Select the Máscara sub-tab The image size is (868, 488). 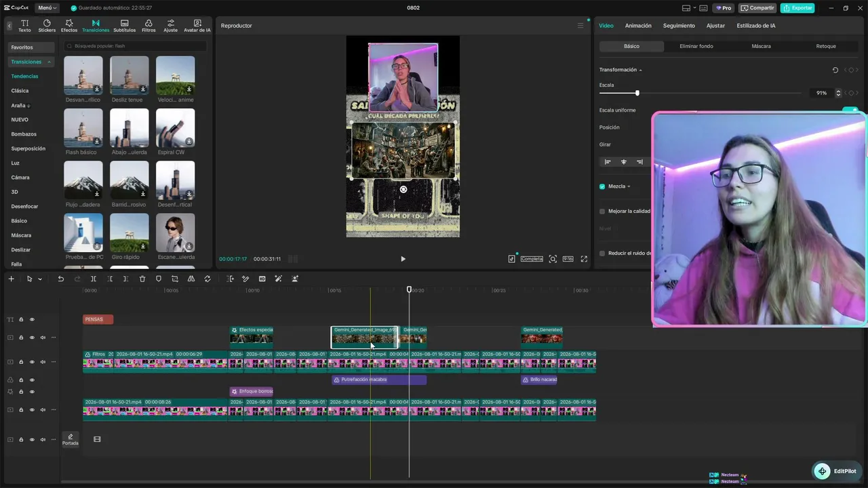761,46
